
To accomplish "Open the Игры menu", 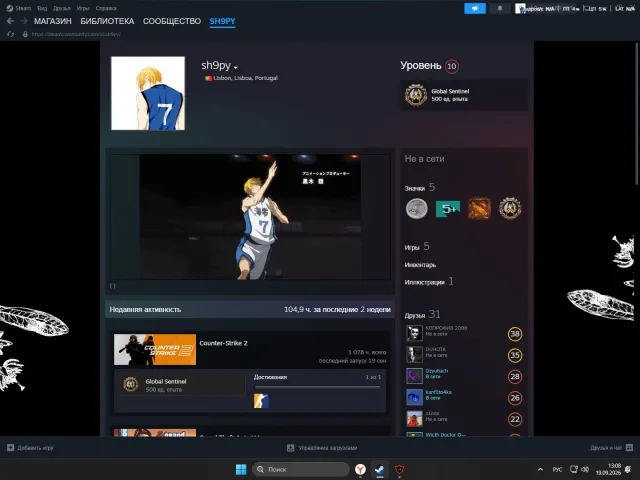I will point(83,8).
